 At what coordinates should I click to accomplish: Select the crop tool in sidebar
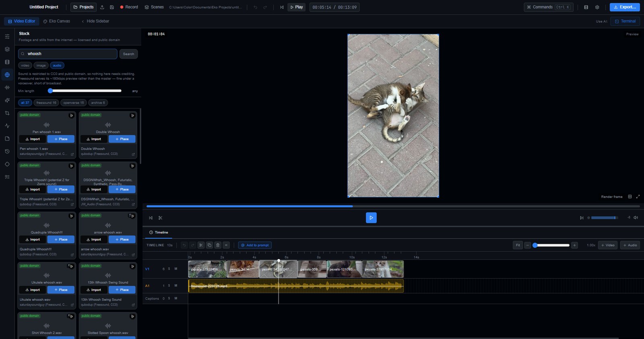7,113
